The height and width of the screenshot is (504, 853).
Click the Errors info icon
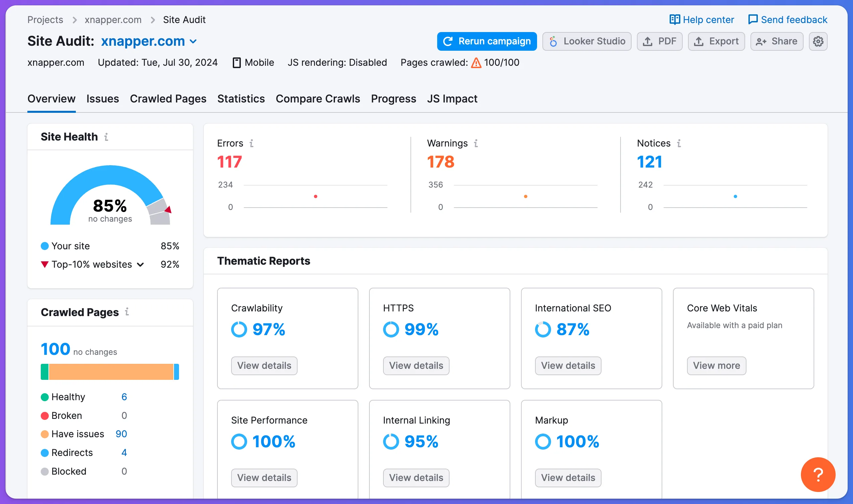[251, 143]
